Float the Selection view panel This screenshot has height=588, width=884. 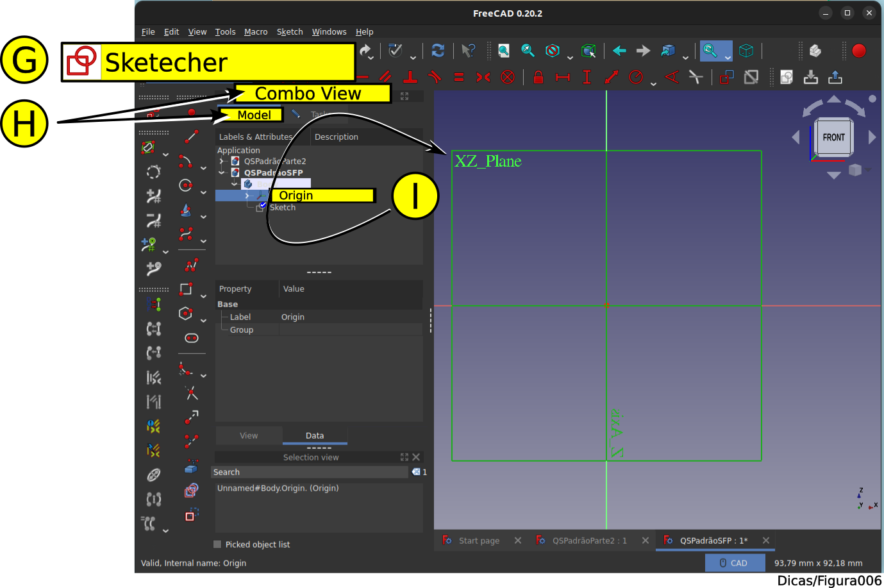[x=404, y=457]
